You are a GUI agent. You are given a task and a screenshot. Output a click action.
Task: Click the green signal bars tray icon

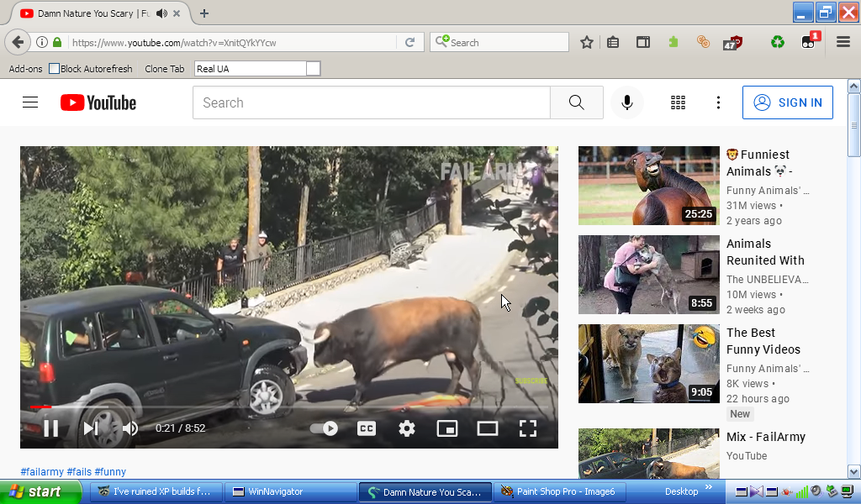[802, 491]
